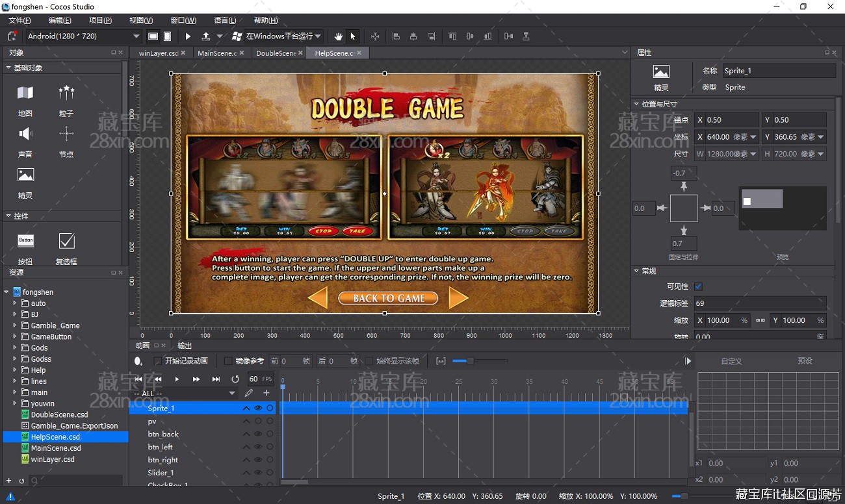Expand the Gods folder
Viewport: 845px width, 504px height.
tap(15, 347)
